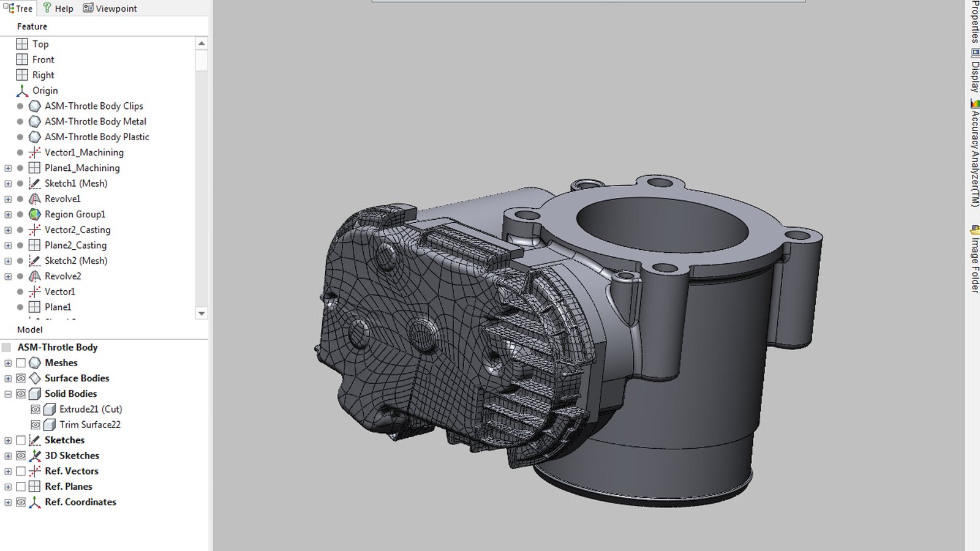Select the Revolve1 feature icon
This screenshot has width=980, height=551.
coord(35,199)
